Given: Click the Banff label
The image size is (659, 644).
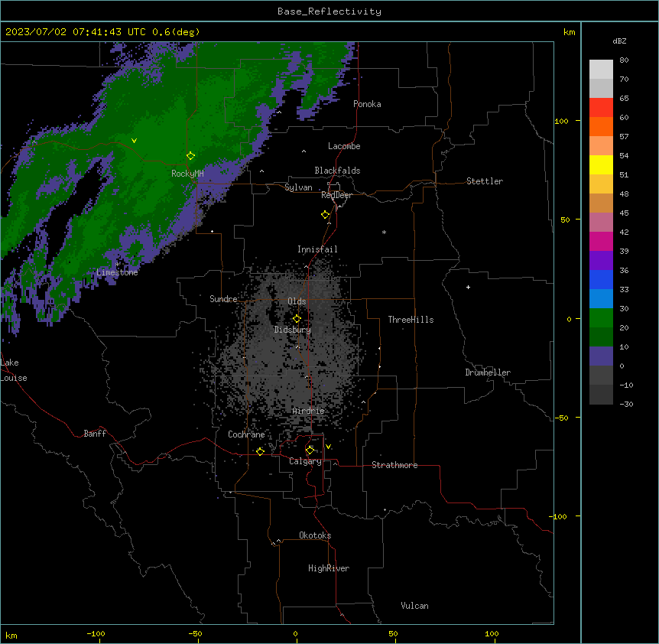Looking at the screenshot, I should (95, 434).
